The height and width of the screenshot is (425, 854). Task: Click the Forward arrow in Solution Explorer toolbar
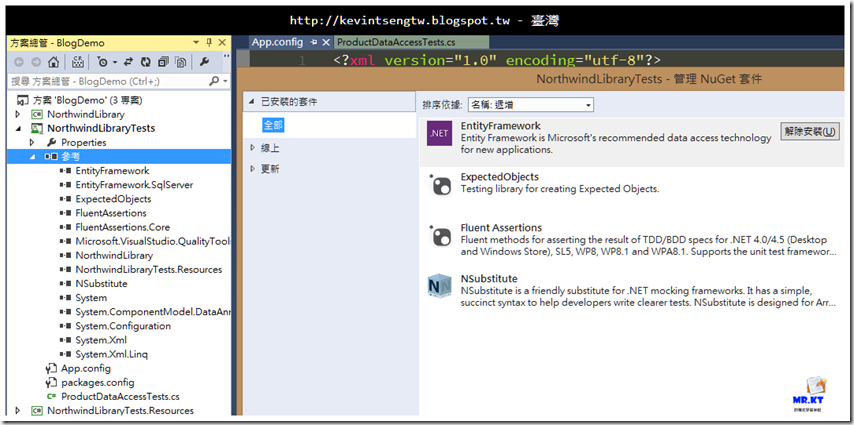36,62
